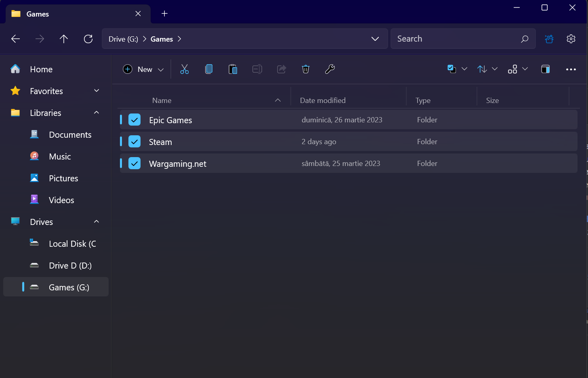Open Properties with the wrench icon

point(330,69)
